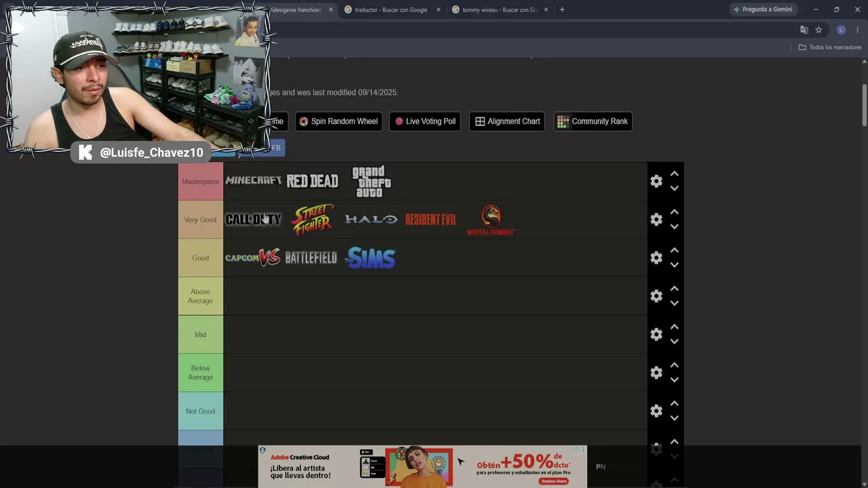Open settings gear for Mid tier
This screenshot has height=488, width=868.
tap(656, 334)
